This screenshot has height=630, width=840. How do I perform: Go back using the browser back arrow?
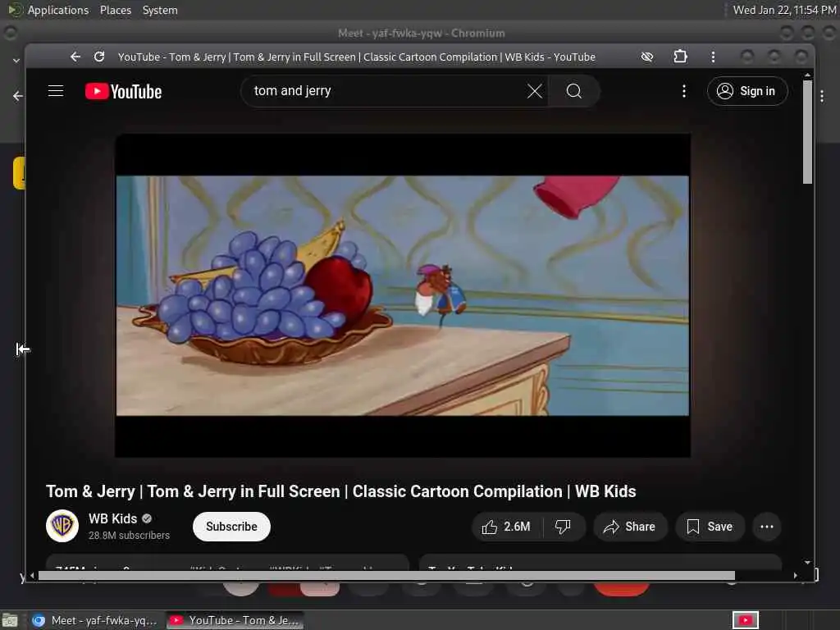(75, 57)
